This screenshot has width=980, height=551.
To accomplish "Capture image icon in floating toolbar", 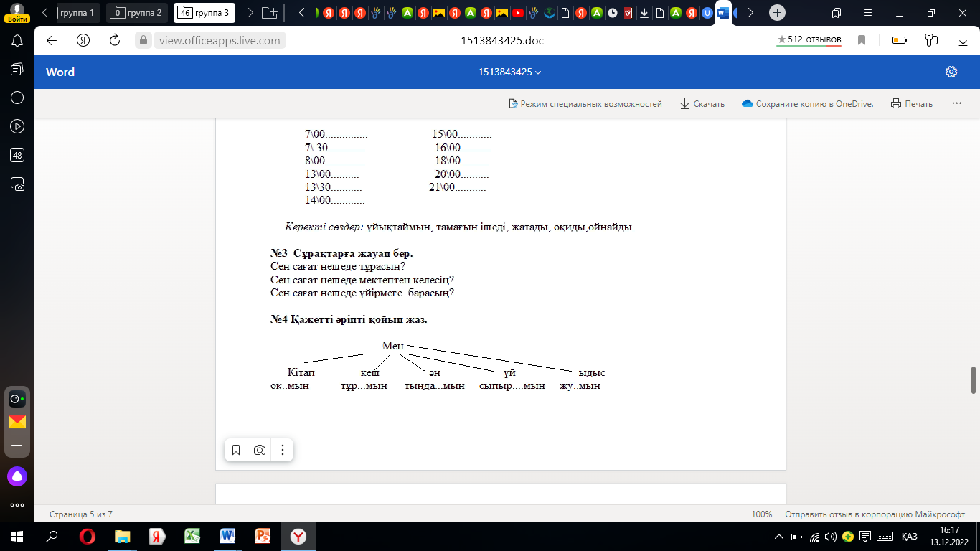I will coord(260,451).
